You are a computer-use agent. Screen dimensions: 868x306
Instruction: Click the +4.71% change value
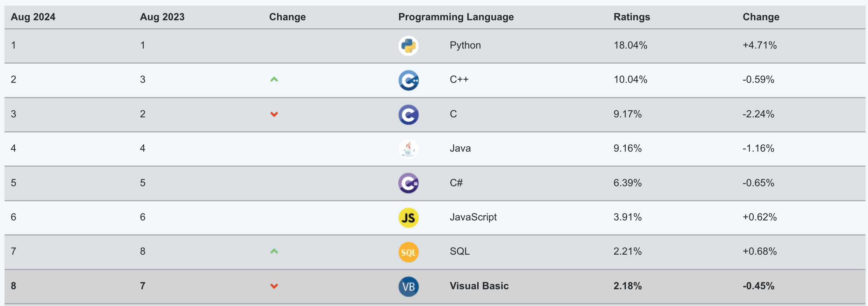(x=760, y=45)
